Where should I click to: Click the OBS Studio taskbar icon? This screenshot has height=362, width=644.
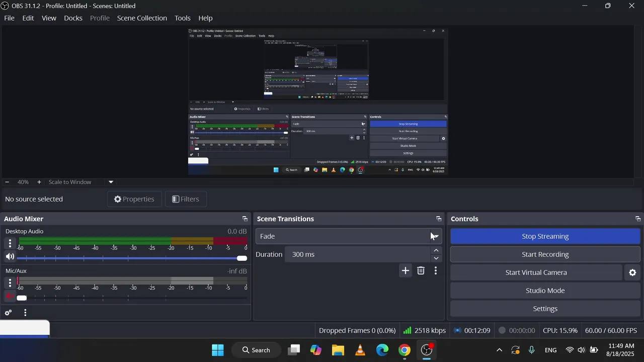click(427, 350)
